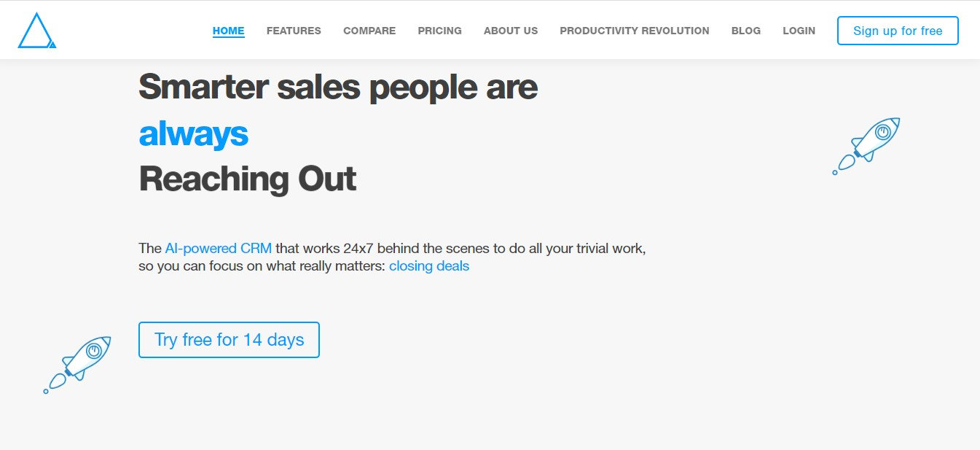Visit the PRODUCTIVITY REVOLUTION section

tap(635, 31)
